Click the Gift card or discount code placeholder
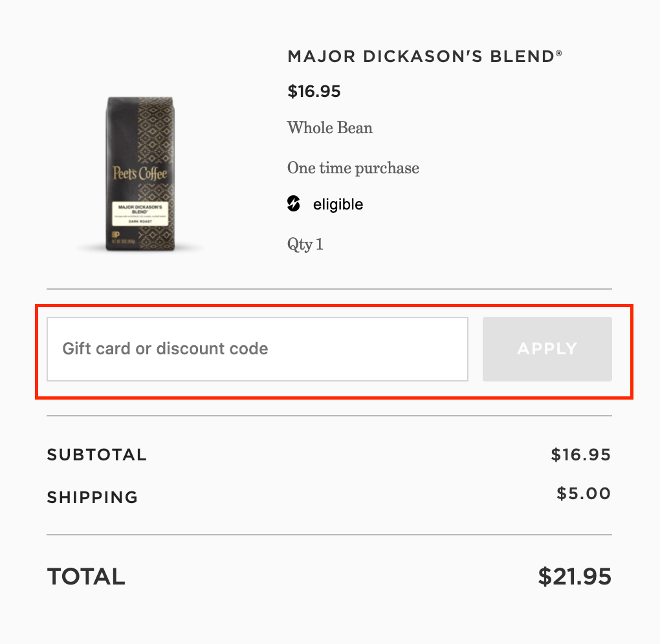This screenshot has width=660, height=644. 164,349
